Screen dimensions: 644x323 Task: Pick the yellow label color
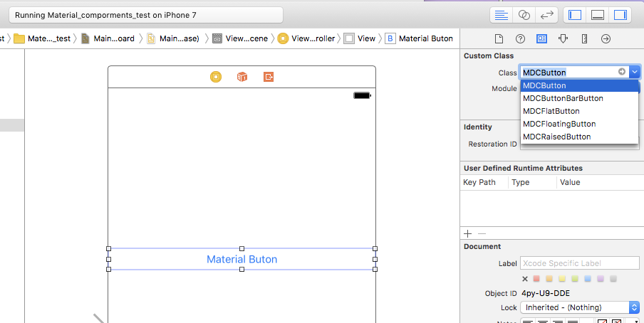coord(562,279)
